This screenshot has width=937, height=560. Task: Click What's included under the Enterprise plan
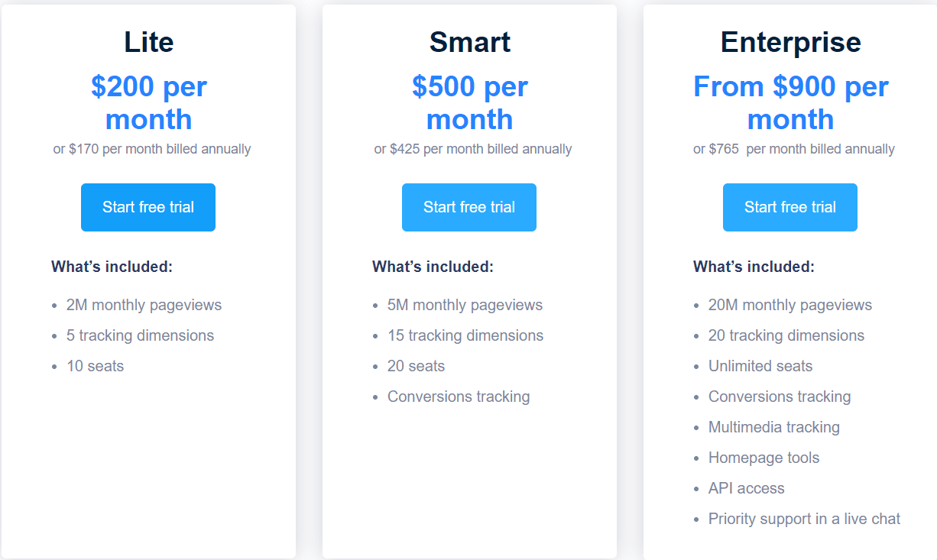pos(753,267)
